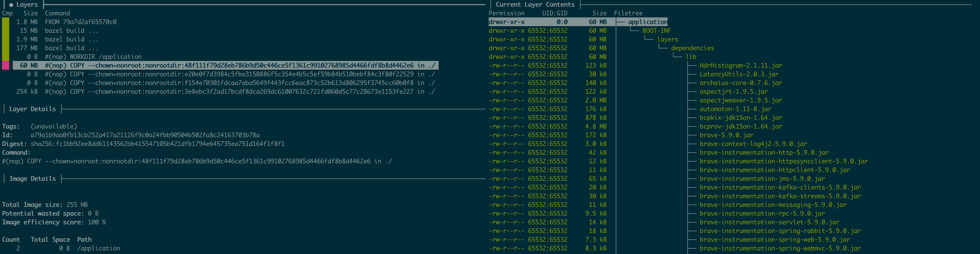
Task: Select aspectjweaver-1.9.5.jar file
Action: 741,101
